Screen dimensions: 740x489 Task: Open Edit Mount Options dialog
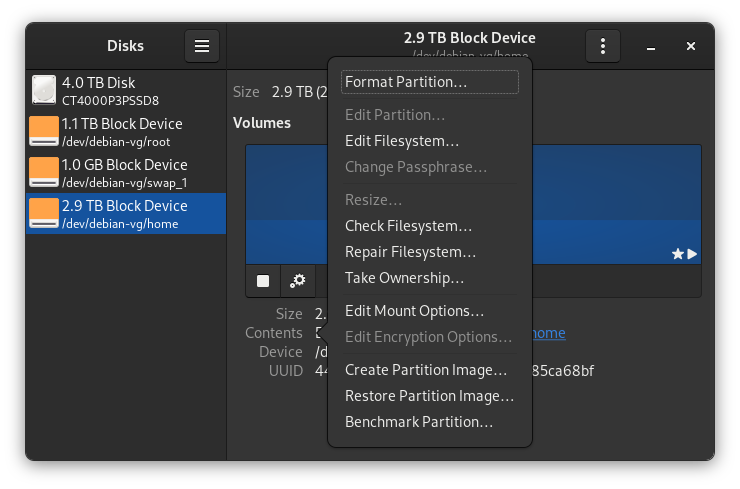click(414, 311)
